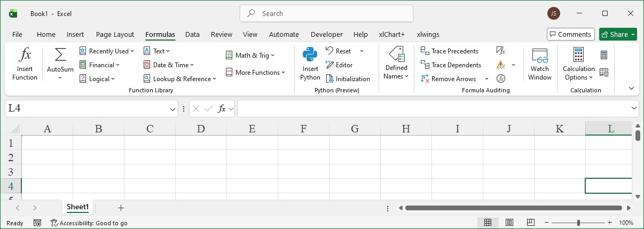Click the formula bar fx icon

[x=222, y=109]
